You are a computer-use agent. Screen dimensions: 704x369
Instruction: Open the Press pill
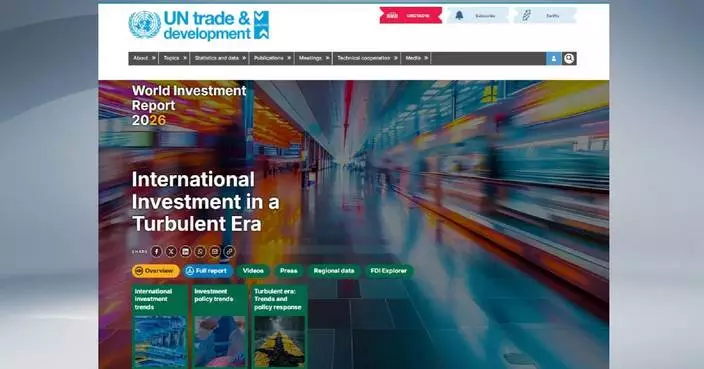pyautogui.click(x=289, y=271)
